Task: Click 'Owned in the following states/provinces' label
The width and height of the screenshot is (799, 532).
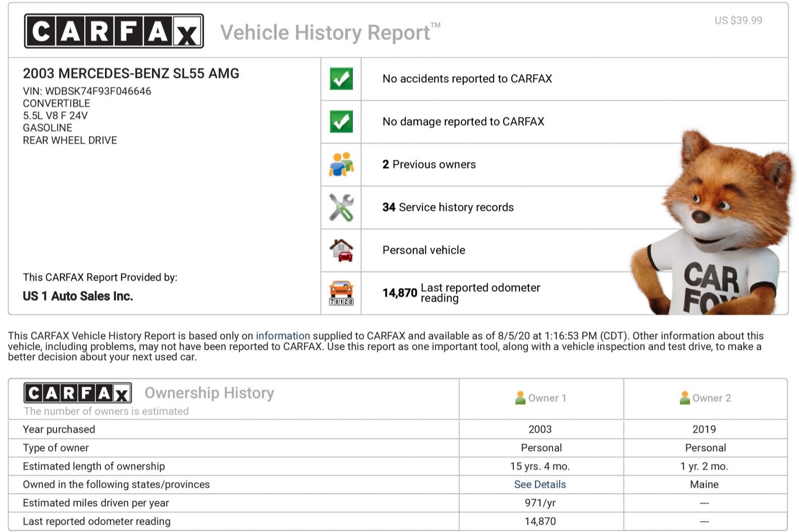Action: point(116,485)
